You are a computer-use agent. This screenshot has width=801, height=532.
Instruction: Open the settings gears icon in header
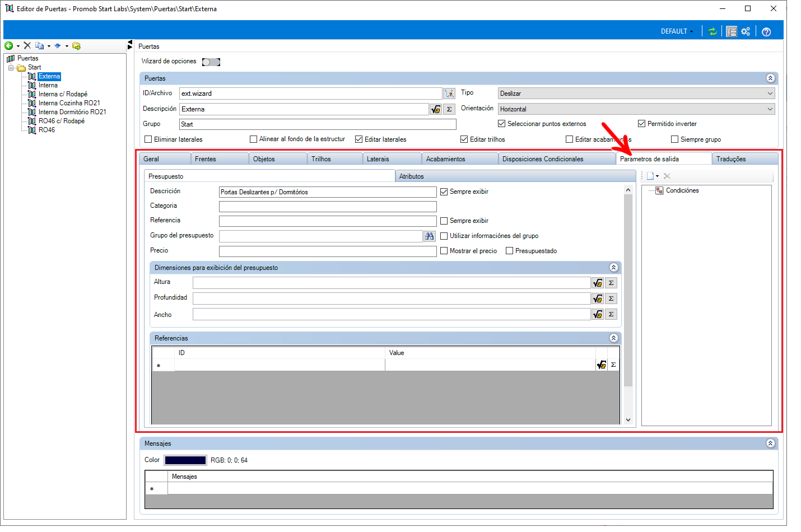[x=746, y=31]
